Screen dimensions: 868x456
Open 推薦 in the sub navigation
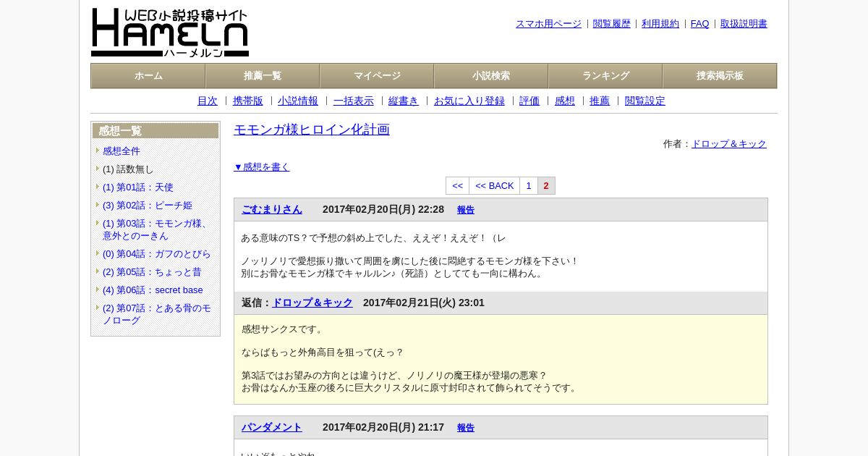[x=600, y=101]
